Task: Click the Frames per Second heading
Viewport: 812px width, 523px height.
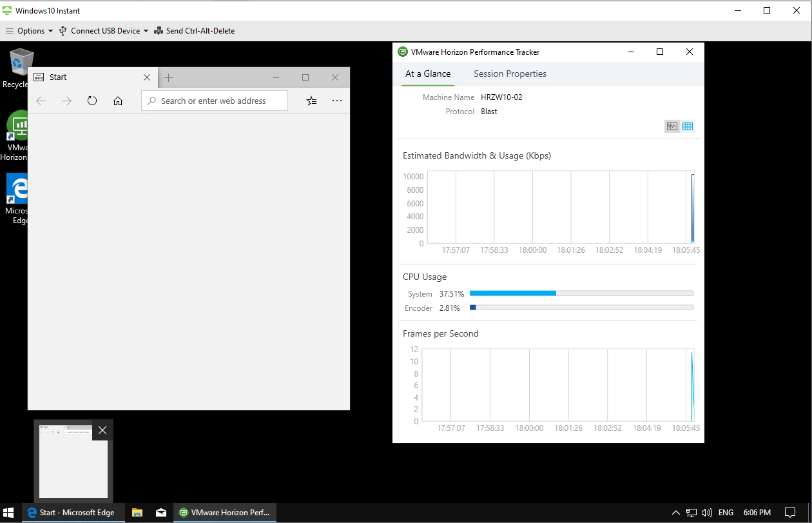Action: (x=441, y=333)
